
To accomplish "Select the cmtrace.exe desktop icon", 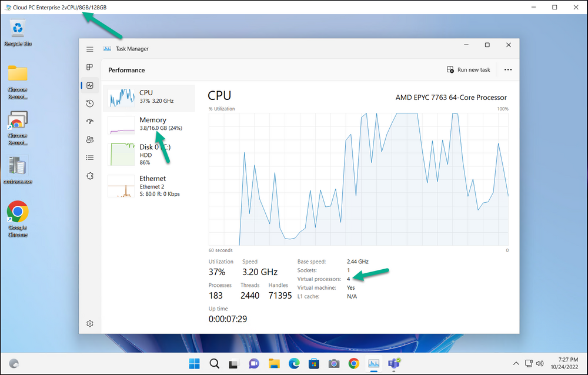I will point(18,170).
